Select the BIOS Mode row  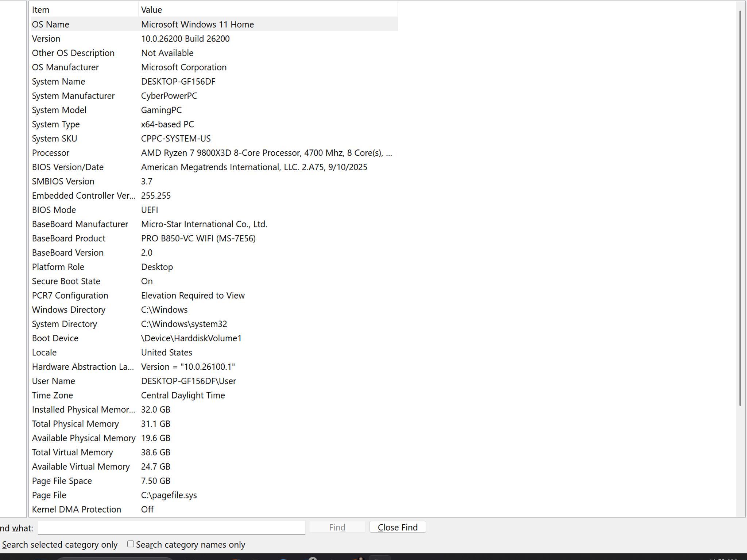[x=214, y=210]
